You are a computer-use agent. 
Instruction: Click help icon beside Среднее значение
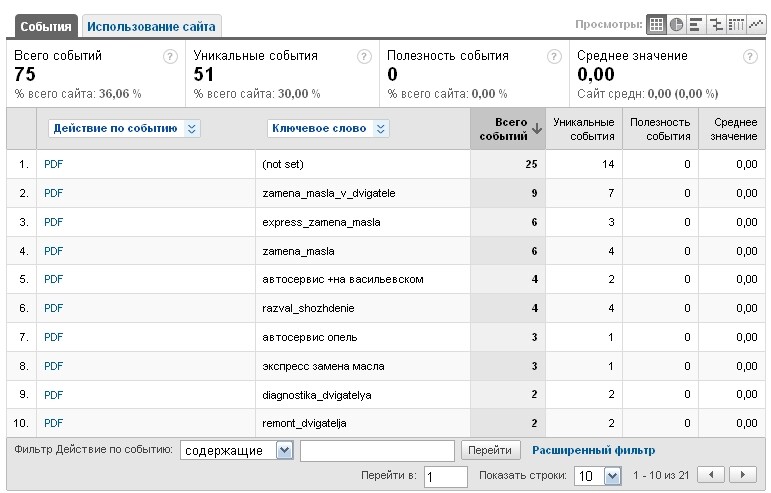coord(750,57)
